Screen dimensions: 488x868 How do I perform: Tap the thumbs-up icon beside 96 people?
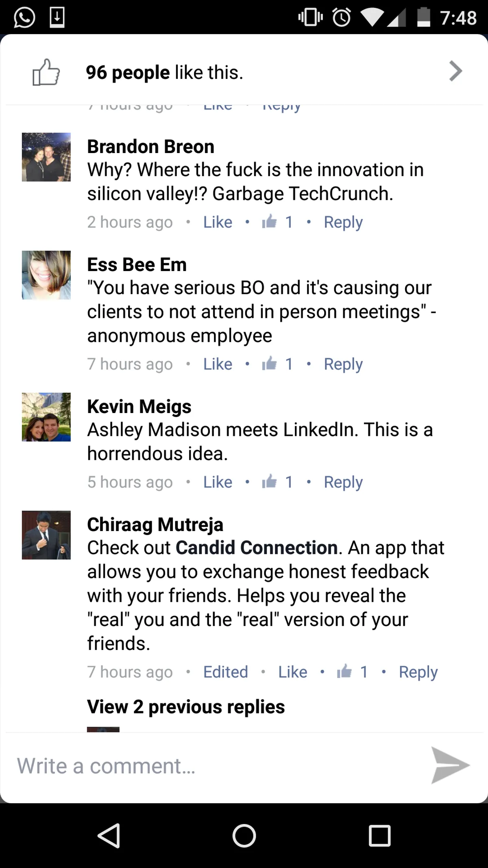click(x=46, y=72)
